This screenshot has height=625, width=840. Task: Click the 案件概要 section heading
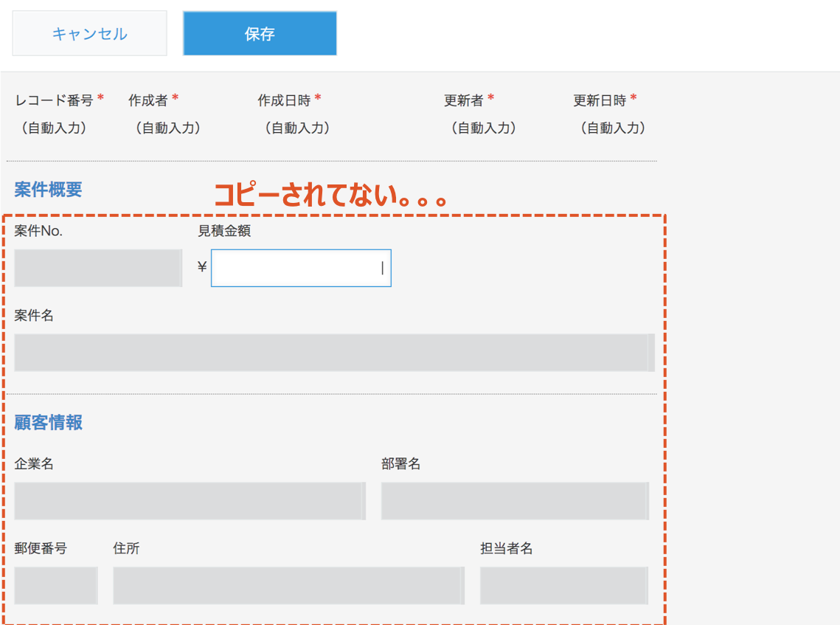49,190
